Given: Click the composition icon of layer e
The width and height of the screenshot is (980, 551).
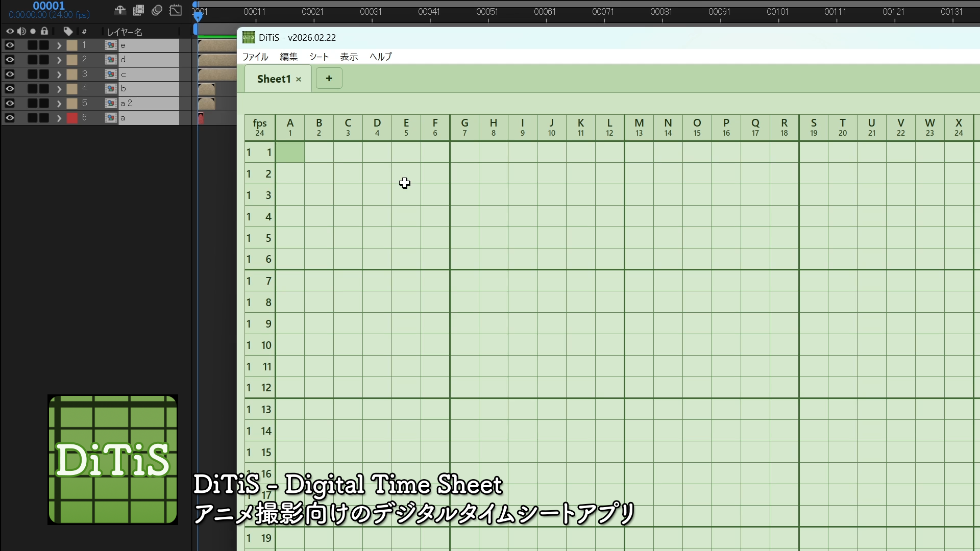Looking at the screenshot, I should [x=111, y=45].
